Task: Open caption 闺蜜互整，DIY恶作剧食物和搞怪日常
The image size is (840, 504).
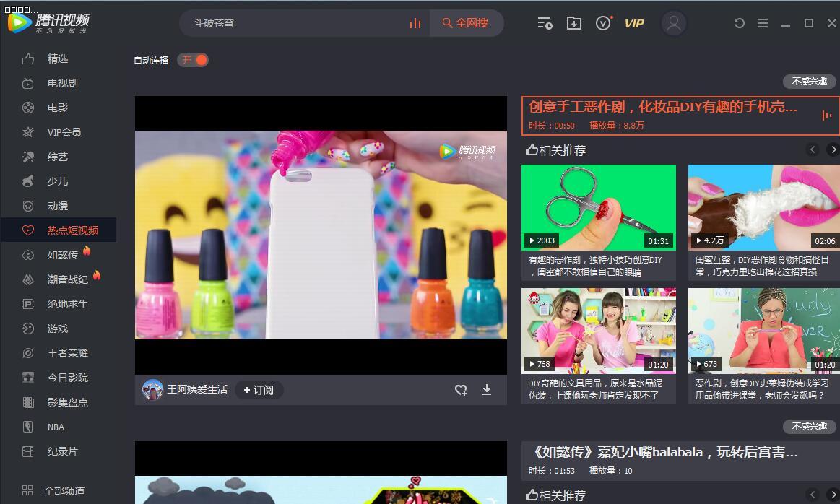Action: [x=762, y=266]
